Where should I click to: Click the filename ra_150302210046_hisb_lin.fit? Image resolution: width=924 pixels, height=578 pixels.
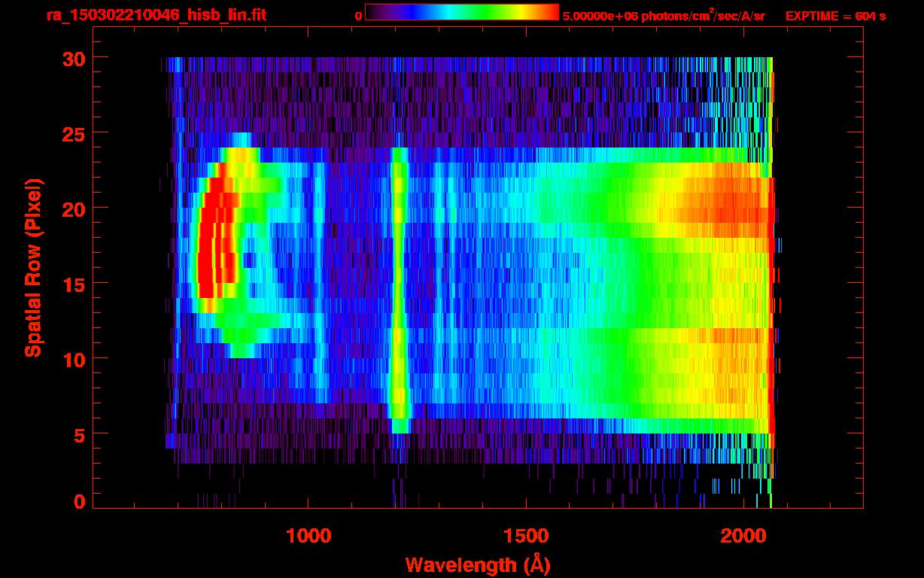(156, 16)
